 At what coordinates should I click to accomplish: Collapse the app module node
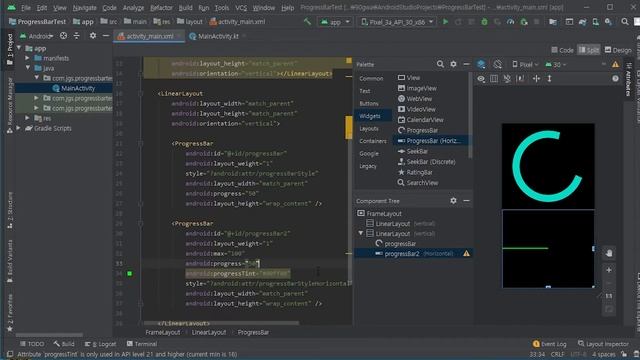point(19,48)
